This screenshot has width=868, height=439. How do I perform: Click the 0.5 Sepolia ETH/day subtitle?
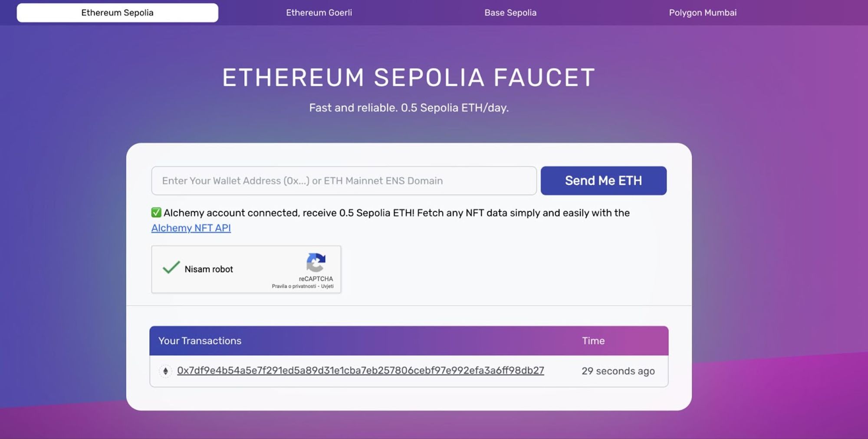coord(408,108)
